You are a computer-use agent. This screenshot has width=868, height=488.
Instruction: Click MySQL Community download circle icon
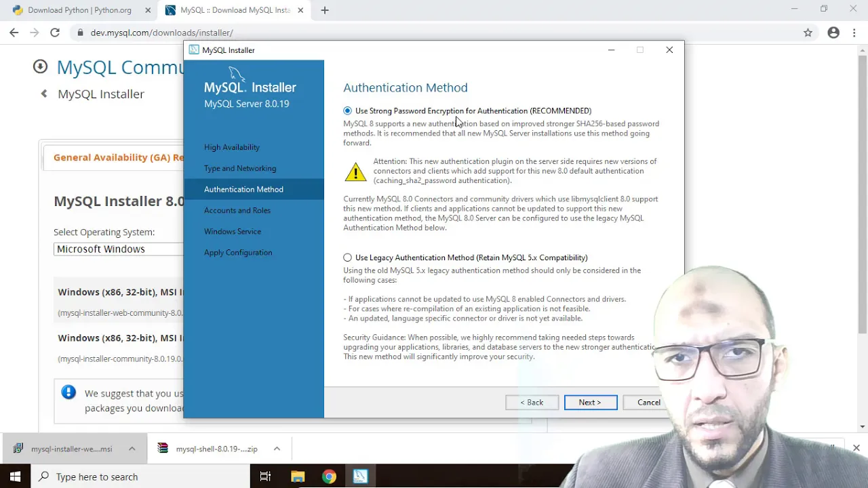pyautogui.click(x=40, y=66)
